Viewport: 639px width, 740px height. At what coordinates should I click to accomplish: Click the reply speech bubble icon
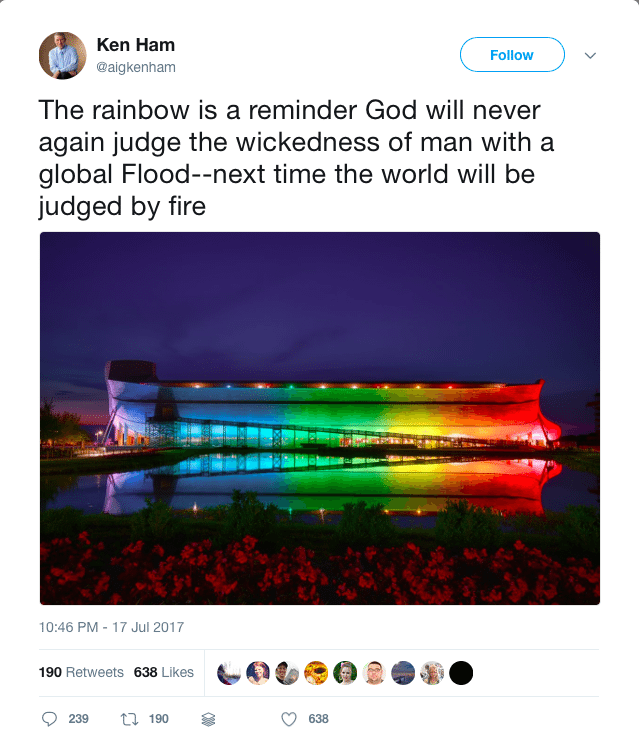pyautogui.click(x=50, y=719)
